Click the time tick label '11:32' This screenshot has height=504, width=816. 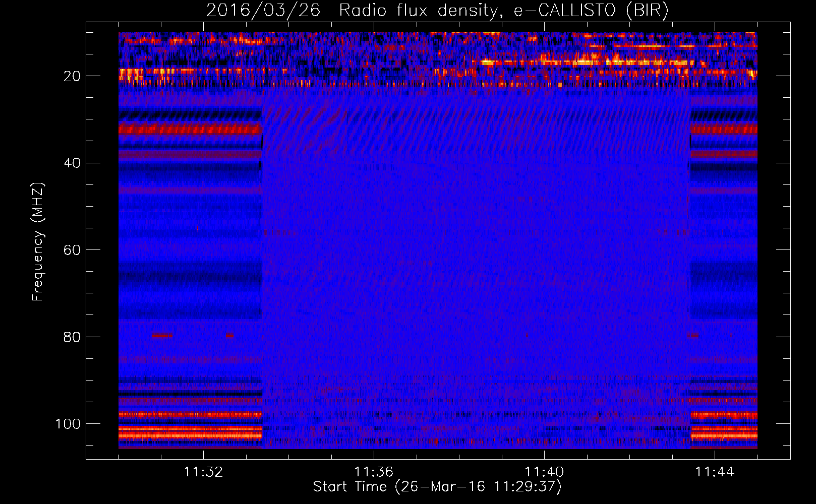[203, 472]
